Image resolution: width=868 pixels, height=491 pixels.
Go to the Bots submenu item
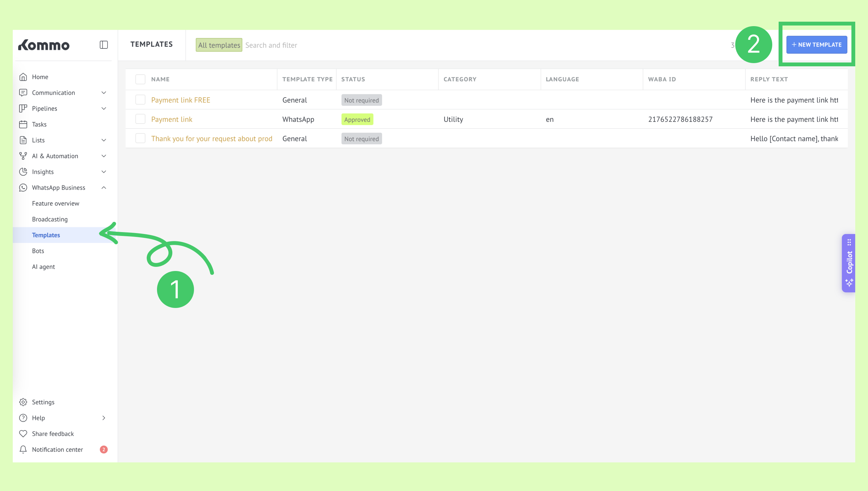[38, 251]
